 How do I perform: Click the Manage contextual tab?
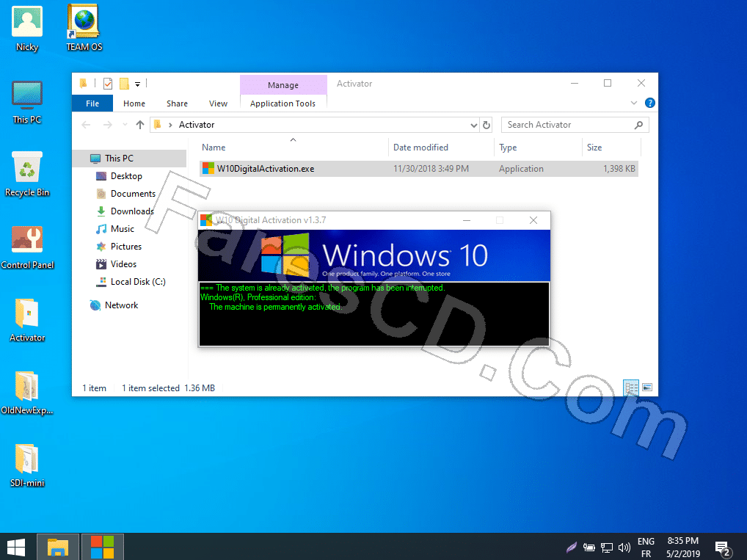point(283,85)
